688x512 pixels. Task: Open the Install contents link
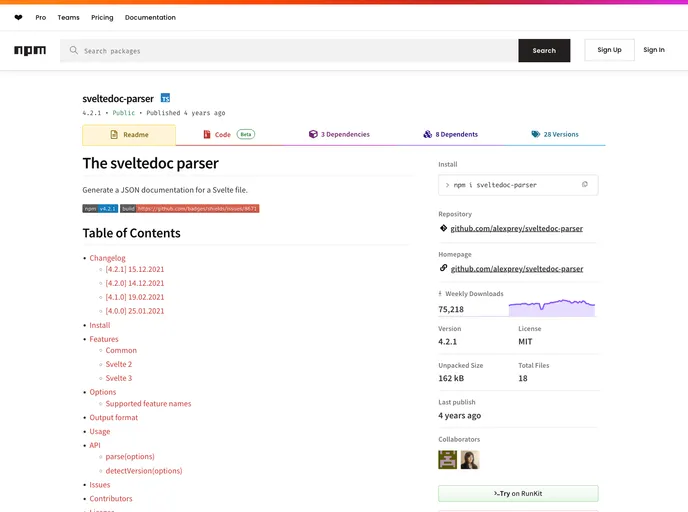[x=100, y=325]
